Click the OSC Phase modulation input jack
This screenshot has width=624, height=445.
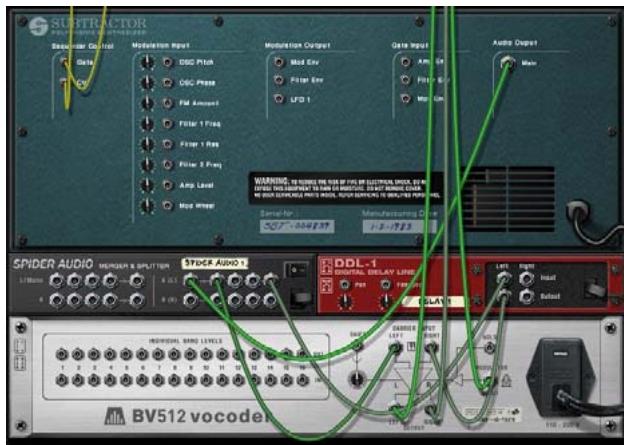click(x=168, y=83)
